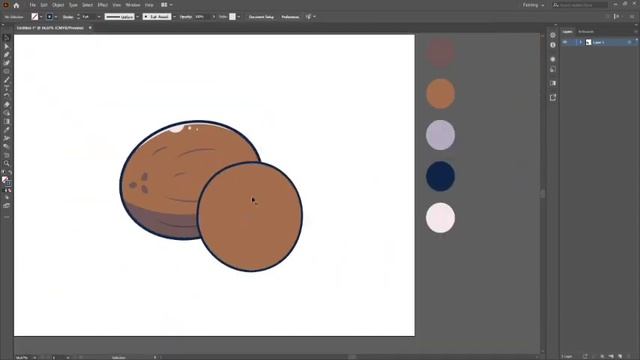
Task: Select the Rectangle shape tool
Action: point(7,71)
